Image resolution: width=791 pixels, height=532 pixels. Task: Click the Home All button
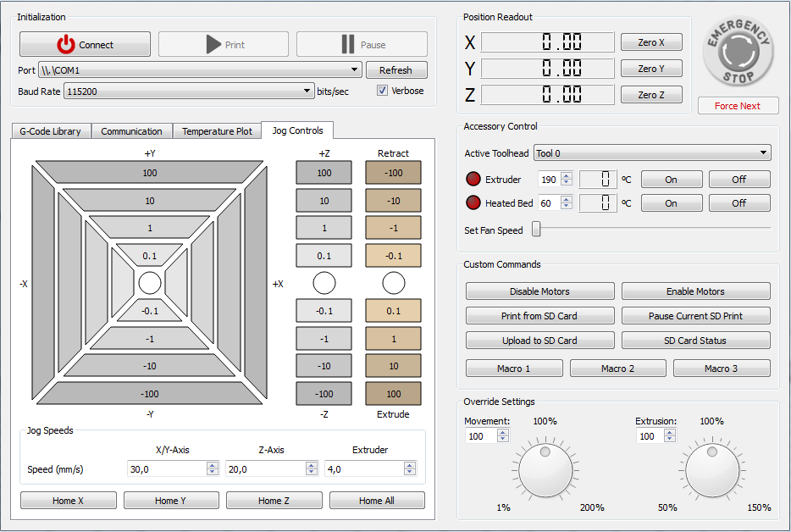(377, 500)
